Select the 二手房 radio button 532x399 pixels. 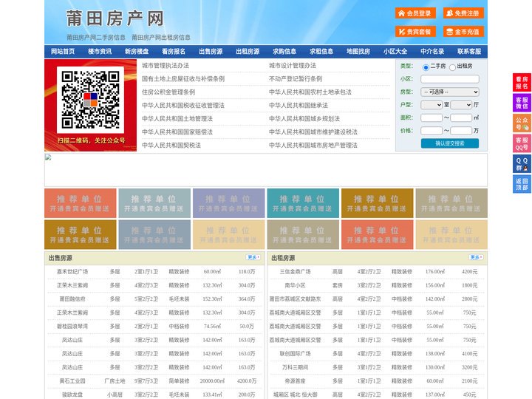click(426, 67)
